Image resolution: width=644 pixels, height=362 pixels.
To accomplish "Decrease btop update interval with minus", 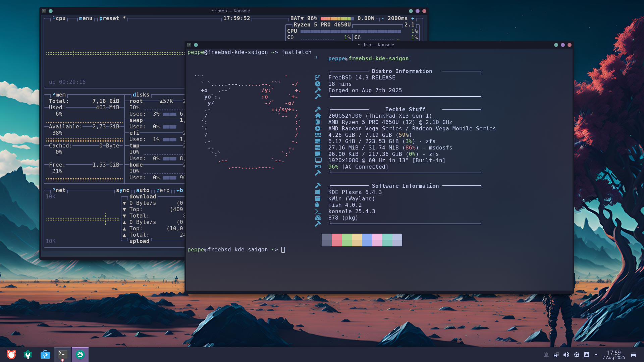I will (383, 18).
